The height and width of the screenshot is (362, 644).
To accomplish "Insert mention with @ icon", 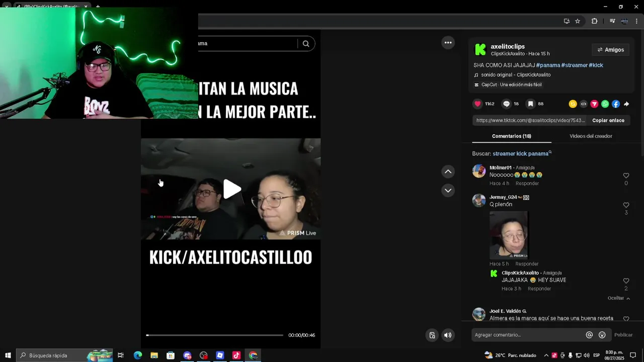I will (x=589, y=335).
